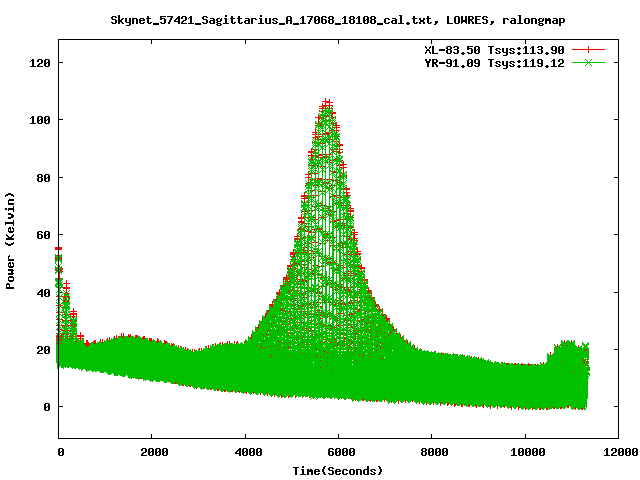Click the peak of the curve near 6000 seconds
Viewport: 640px width, 480px height.
(x=327, y=103)
